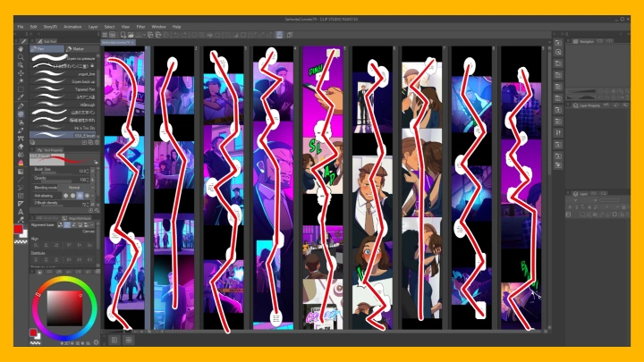644x362 pixels.
Task: Select the Text tool
Action: click(x=21, y=212)
